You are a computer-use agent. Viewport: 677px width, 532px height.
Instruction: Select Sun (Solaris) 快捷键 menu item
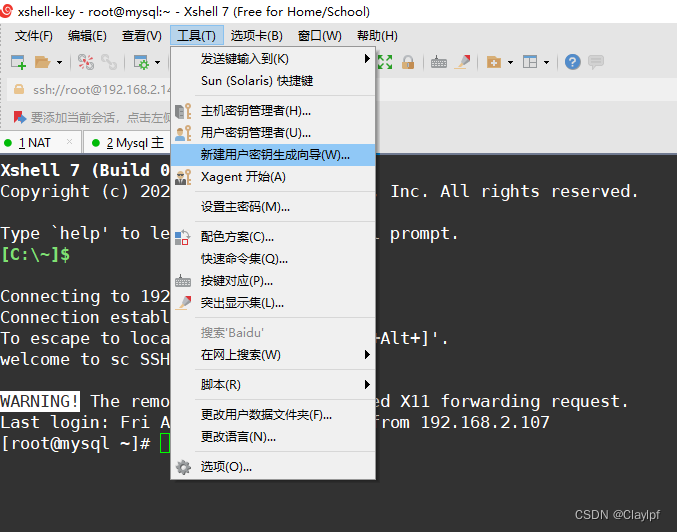coord(273,81)
